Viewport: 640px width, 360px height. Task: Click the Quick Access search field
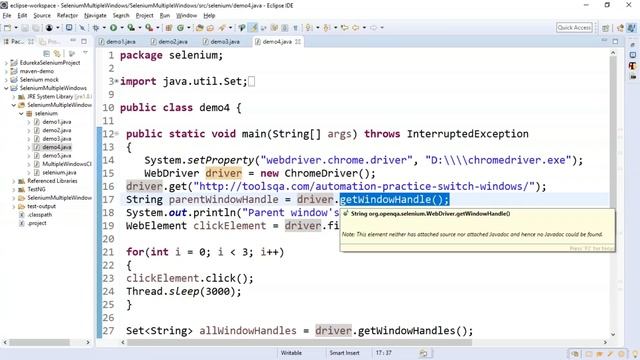point(574,27)
